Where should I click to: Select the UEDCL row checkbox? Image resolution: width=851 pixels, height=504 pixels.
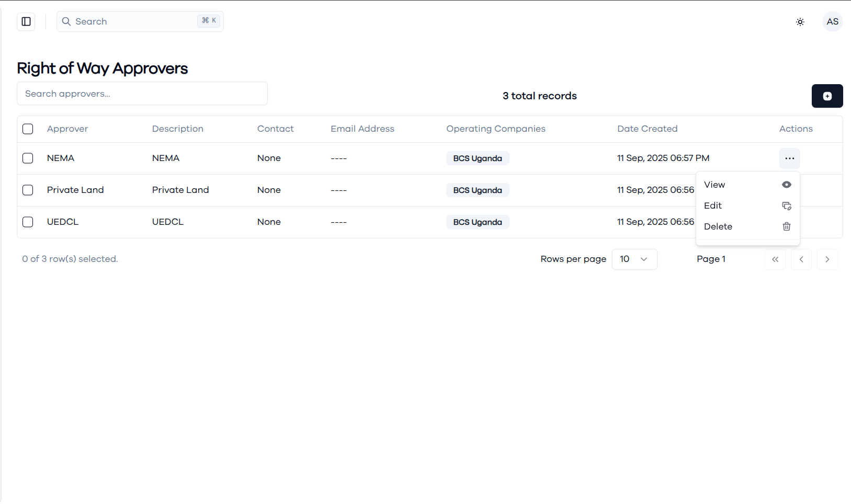point(28,222)
